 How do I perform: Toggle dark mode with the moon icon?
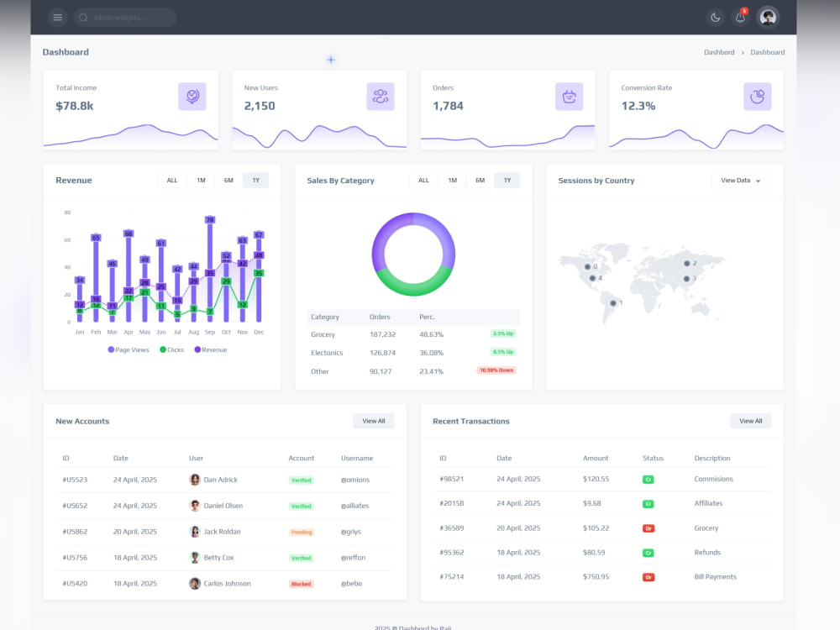click(x=715, y=18)
